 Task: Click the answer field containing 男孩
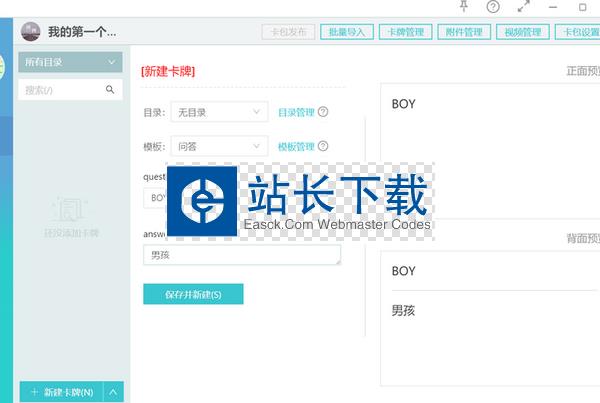(x=241, y=256)
